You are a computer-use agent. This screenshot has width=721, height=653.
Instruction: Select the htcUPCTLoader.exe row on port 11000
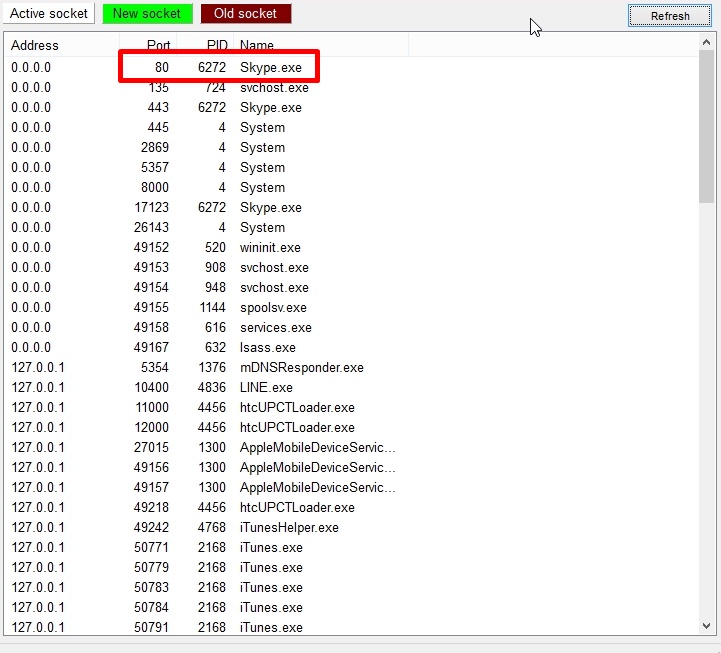pyautogui.click(x=351, y=407)
